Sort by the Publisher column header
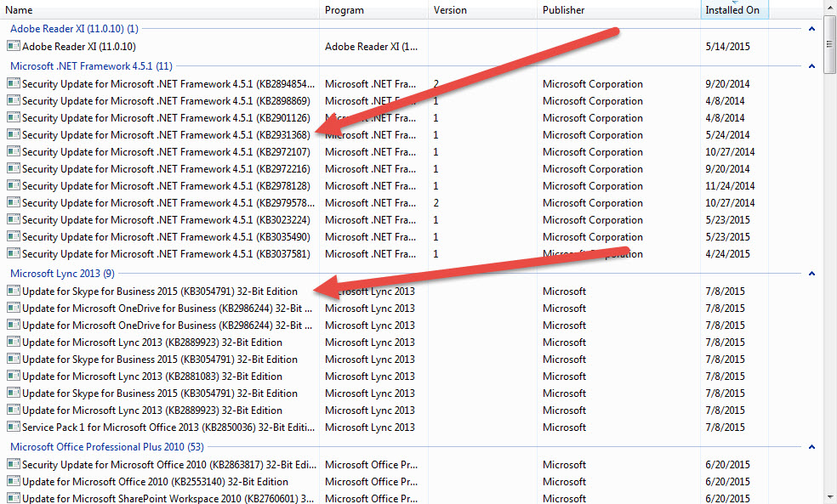This screenshot has height=504, width=837. coord(618,9)
